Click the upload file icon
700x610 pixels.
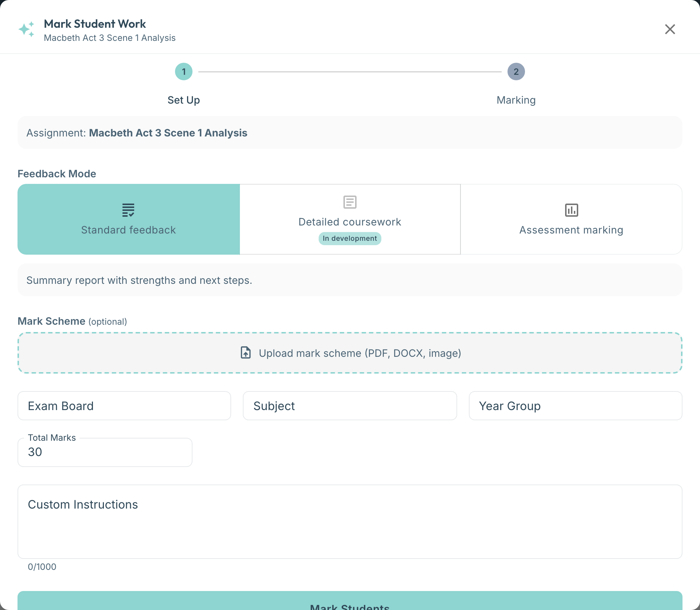[x=246, y=353]
